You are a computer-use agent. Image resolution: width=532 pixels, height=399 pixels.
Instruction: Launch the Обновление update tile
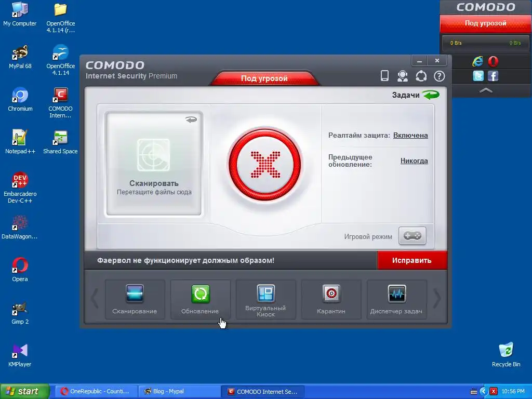(200, 299)
